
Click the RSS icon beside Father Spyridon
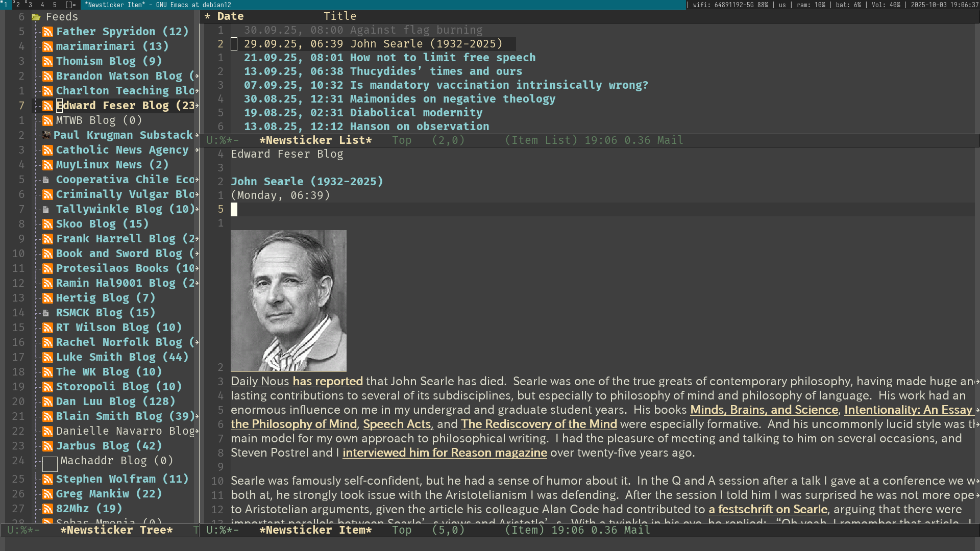pos(47,32)
